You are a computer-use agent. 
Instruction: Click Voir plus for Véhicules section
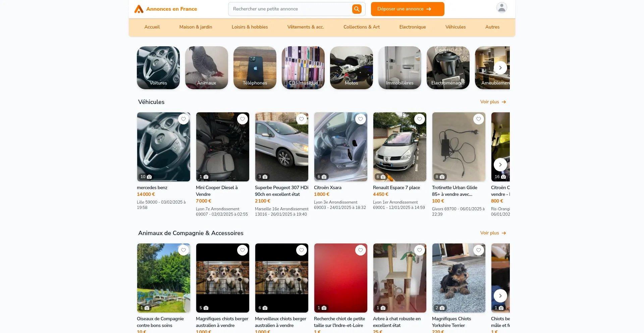[493, 102]
